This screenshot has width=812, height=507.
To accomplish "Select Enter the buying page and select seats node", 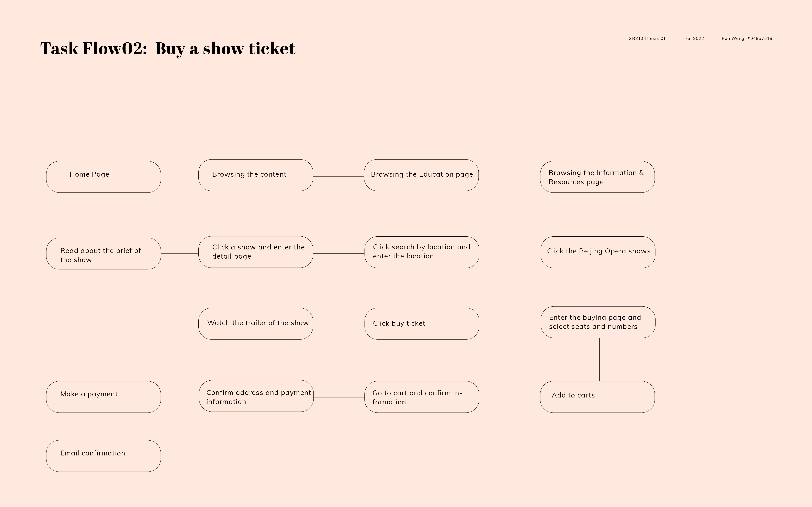I will (x=598, y=322).
